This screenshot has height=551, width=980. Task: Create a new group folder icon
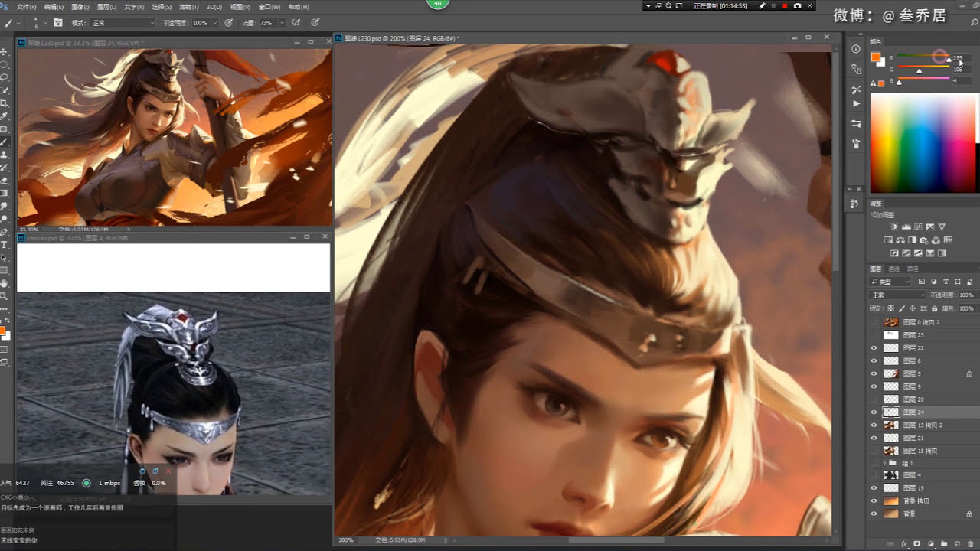[x=944, y=544]
